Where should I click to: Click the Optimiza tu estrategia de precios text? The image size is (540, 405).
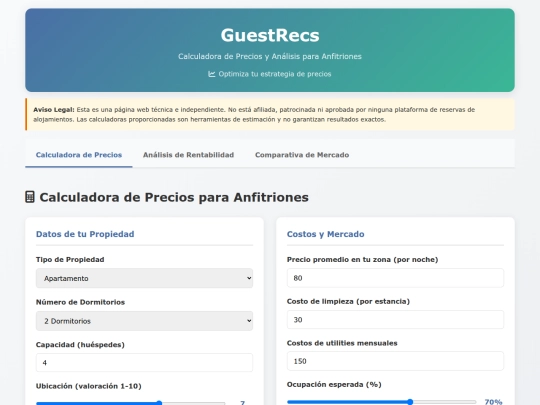(x=275, y=74)
